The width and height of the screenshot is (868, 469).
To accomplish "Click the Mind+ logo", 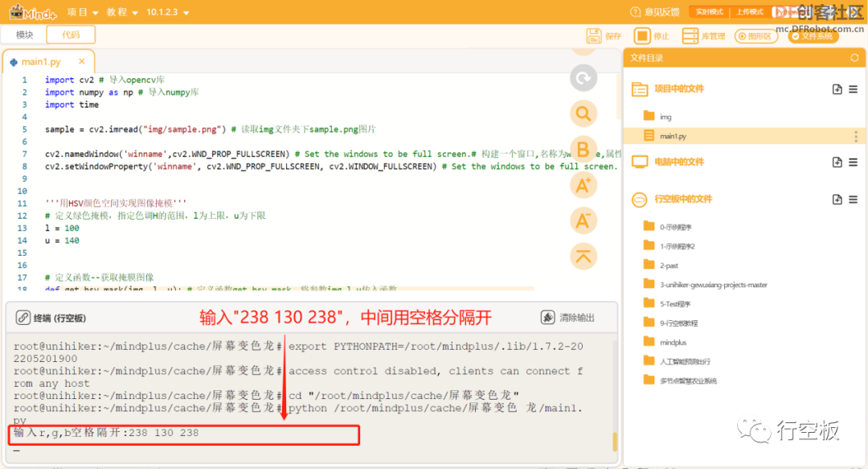I will pos(32,11).
